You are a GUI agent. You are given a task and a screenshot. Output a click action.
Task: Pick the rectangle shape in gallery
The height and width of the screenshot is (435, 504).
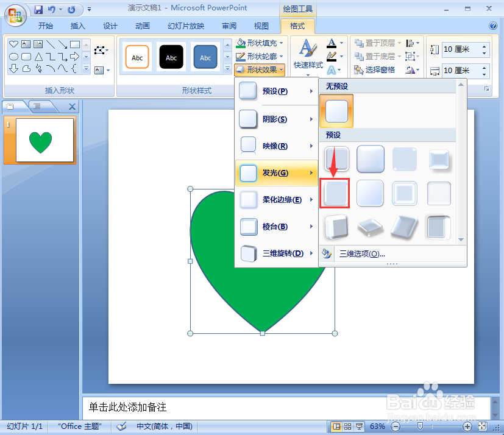75,44
